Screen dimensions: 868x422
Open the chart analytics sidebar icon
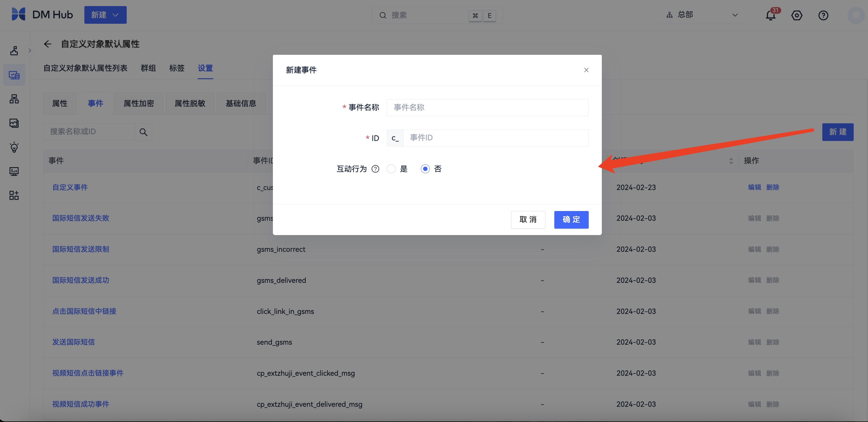(14, 123)
